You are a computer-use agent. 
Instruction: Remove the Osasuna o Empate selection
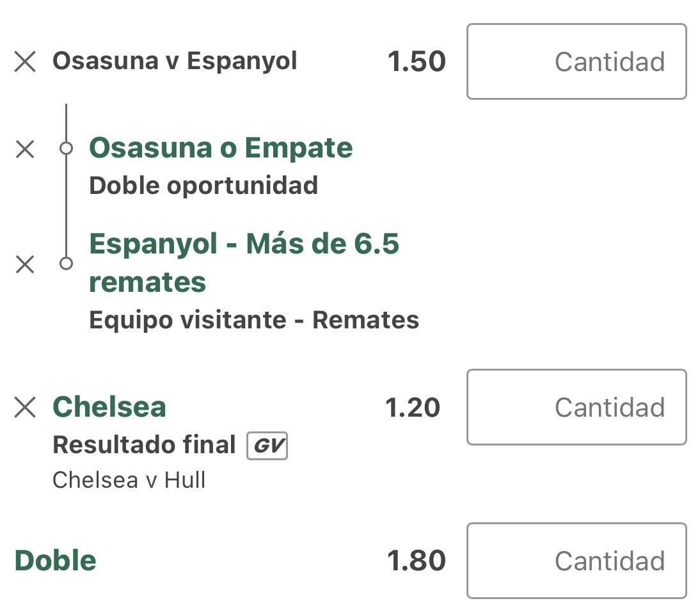point(25,149)
